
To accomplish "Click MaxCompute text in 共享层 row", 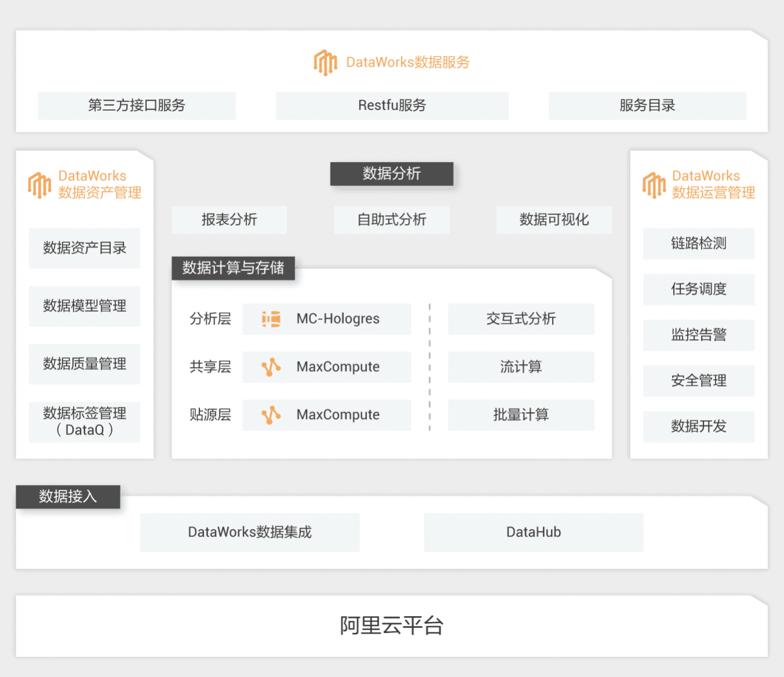I will (338, 367).
